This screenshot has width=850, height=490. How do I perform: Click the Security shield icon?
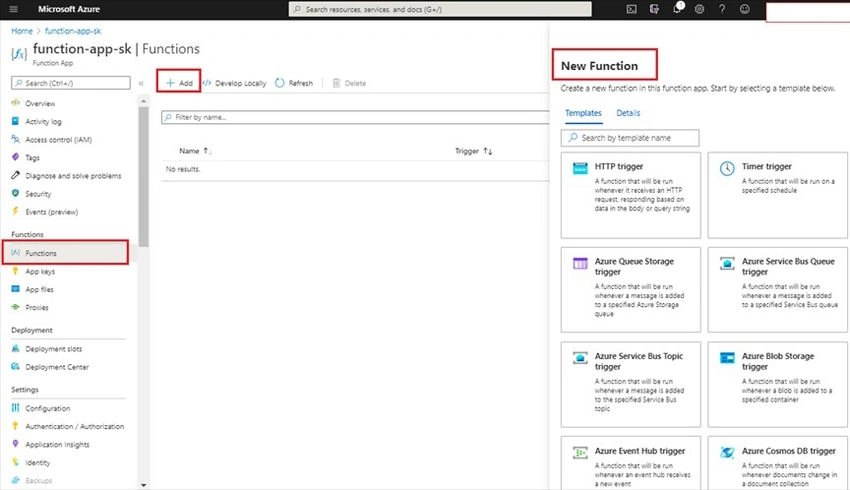point(15,193)
